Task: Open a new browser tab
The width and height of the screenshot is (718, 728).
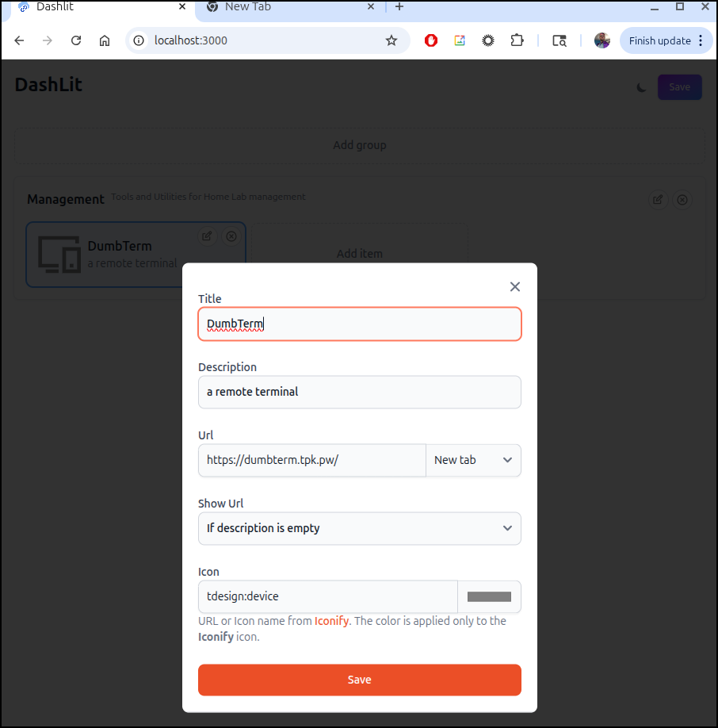Action: [399, 7]
